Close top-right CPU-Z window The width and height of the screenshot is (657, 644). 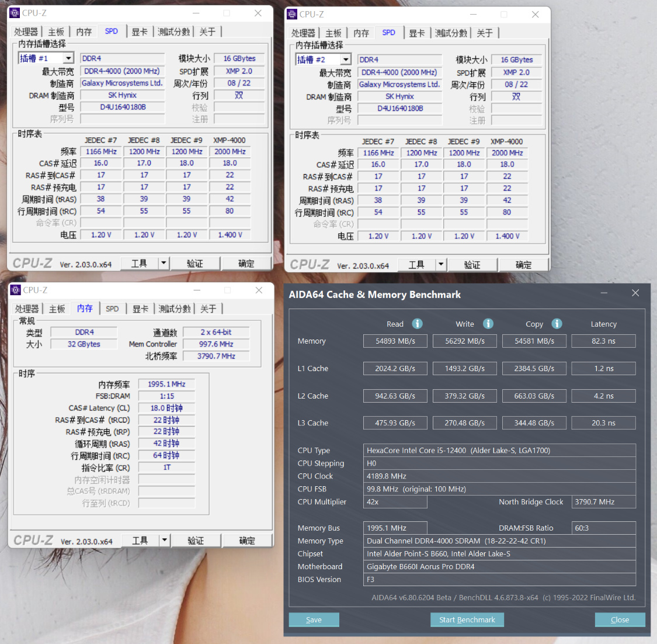(535, 14)
